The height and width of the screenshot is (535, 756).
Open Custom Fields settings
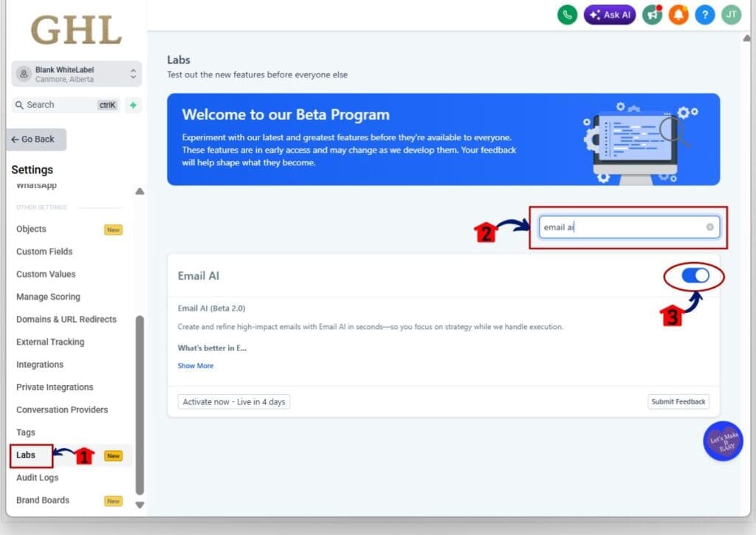(x=44, y=252)
